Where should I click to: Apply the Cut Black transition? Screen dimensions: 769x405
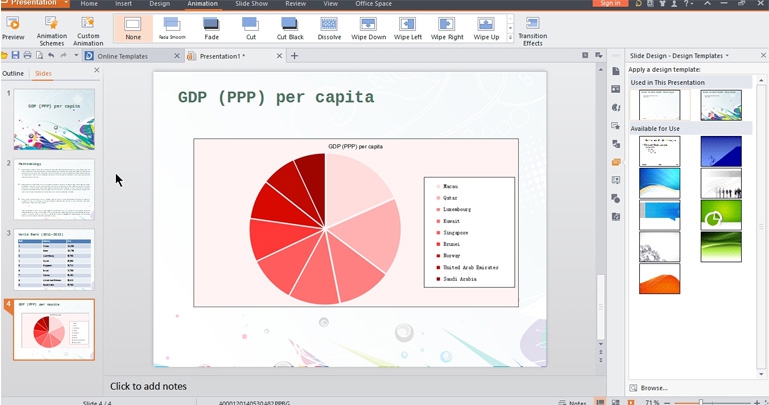pos(290,28)
